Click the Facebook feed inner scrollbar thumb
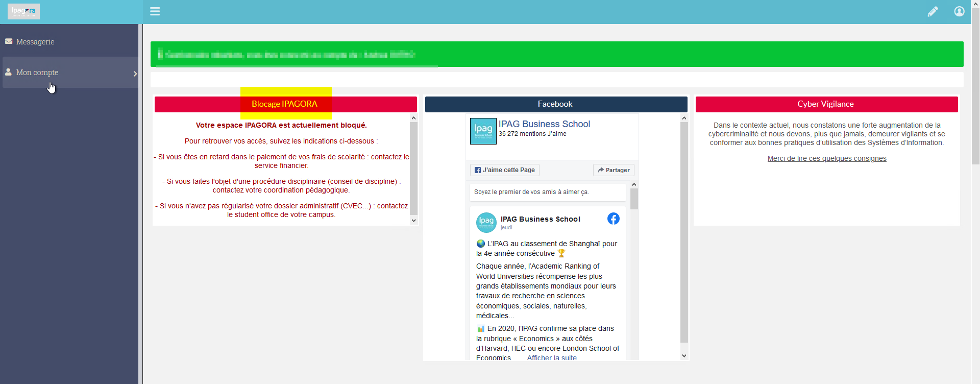 click(634, 199)
